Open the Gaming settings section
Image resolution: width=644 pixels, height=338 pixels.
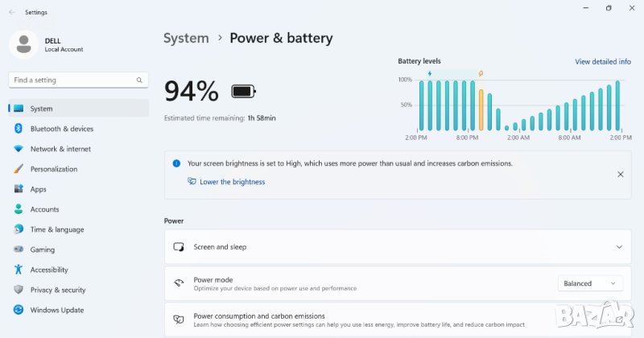coord(42,249)
